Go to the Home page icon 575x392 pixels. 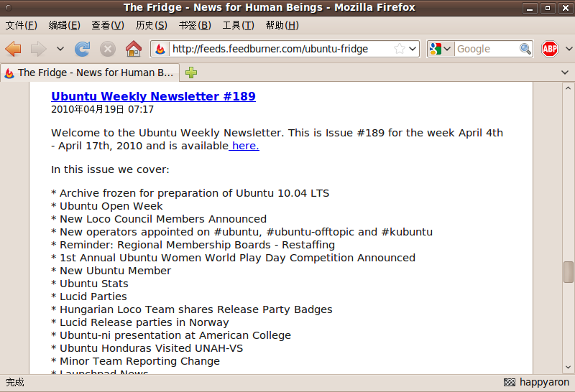pos(134,49)
